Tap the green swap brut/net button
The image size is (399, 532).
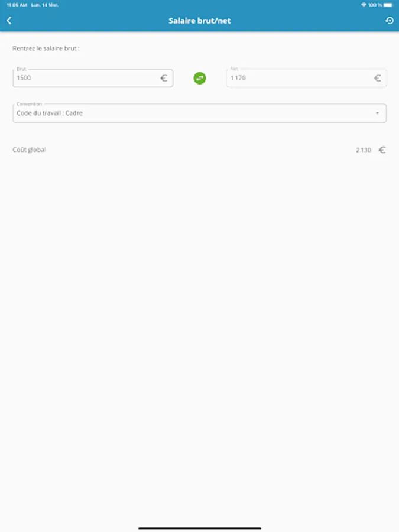pyautogui.click(x=200, y=78)
